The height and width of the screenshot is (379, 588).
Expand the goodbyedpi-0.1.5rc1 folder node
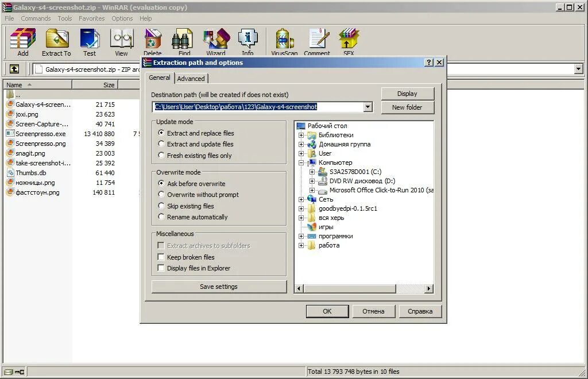(x=301, y=208)
